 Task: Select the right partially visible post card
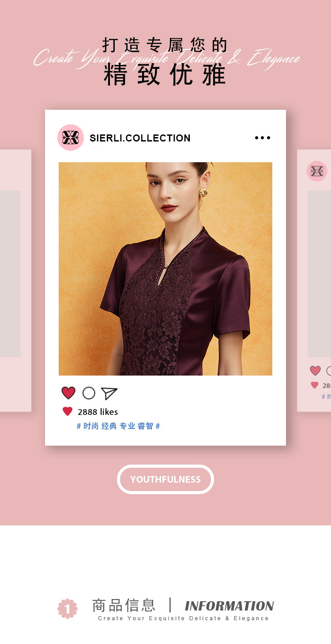click(314, 280)
